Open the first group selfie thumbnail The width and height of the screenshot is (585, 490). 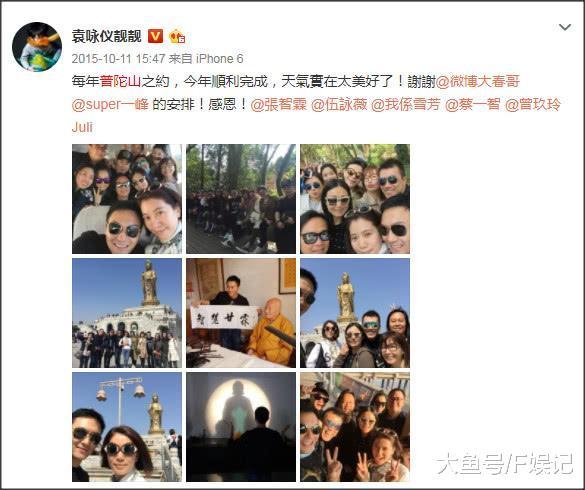coord(127,199)
